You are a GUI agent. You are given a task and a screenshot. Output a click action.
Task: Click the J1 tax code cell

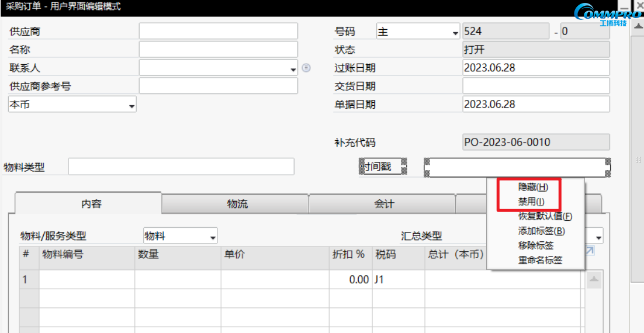[x=399, y=280]
